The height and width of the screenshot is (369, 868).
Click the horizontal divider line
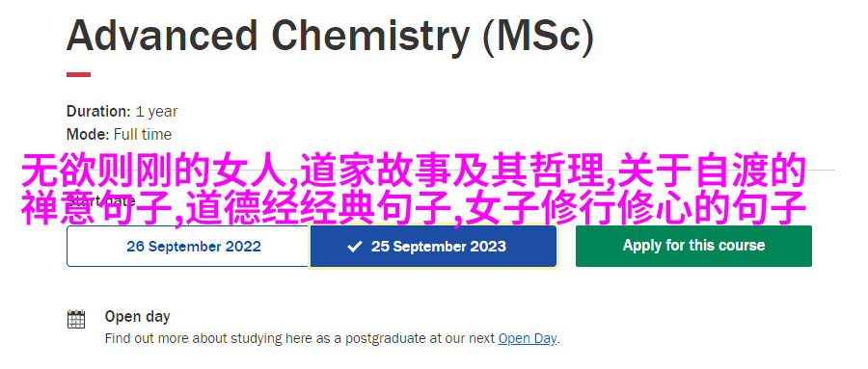click(821, 170)
